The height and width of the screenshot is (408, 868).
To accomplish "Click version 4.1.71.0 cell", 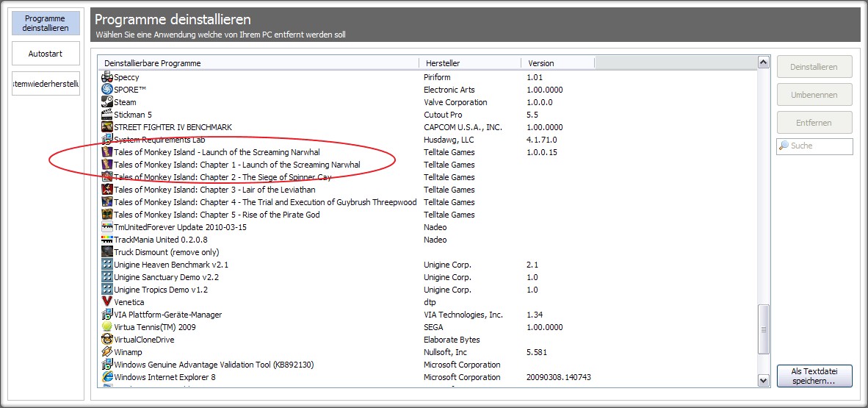I will click(542, 140).
